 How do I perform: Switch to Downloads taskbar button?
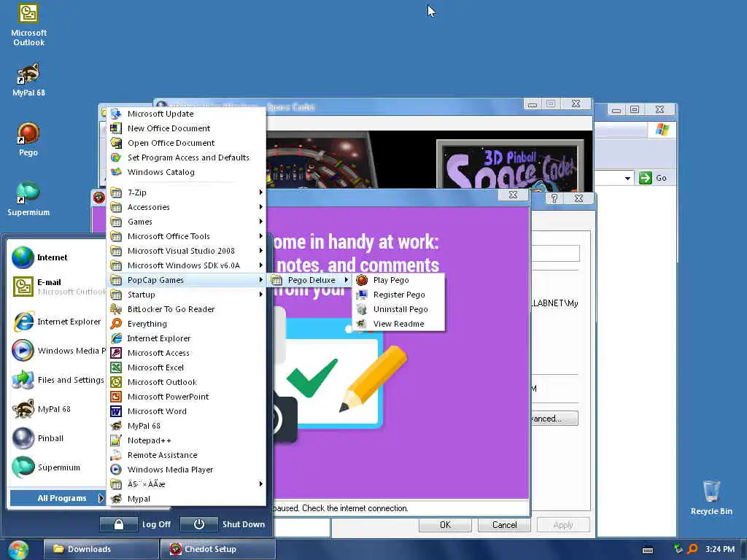[x=101, y=549]
